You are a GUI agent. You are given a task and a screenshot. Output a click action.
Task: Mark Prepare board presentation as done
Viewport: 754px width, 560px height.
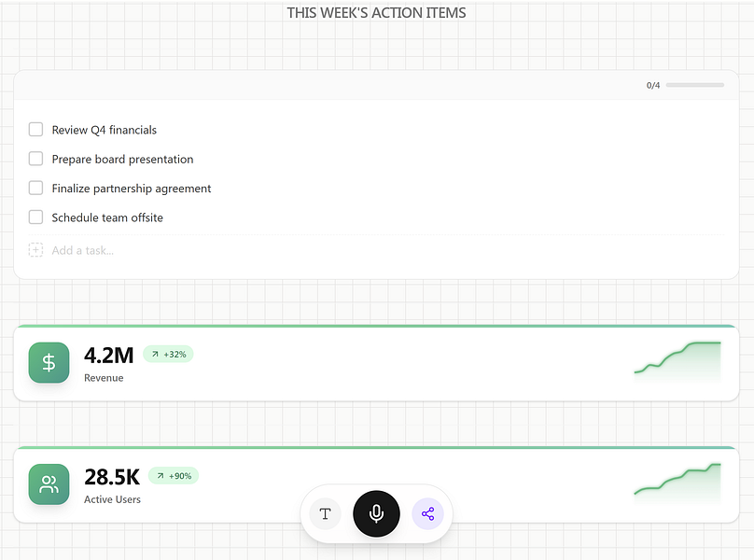35,159
